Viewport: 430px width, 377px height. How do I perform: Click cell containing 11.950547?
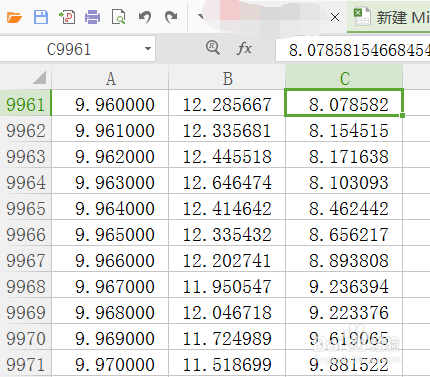pyautogui.click(x=227, y=286)
